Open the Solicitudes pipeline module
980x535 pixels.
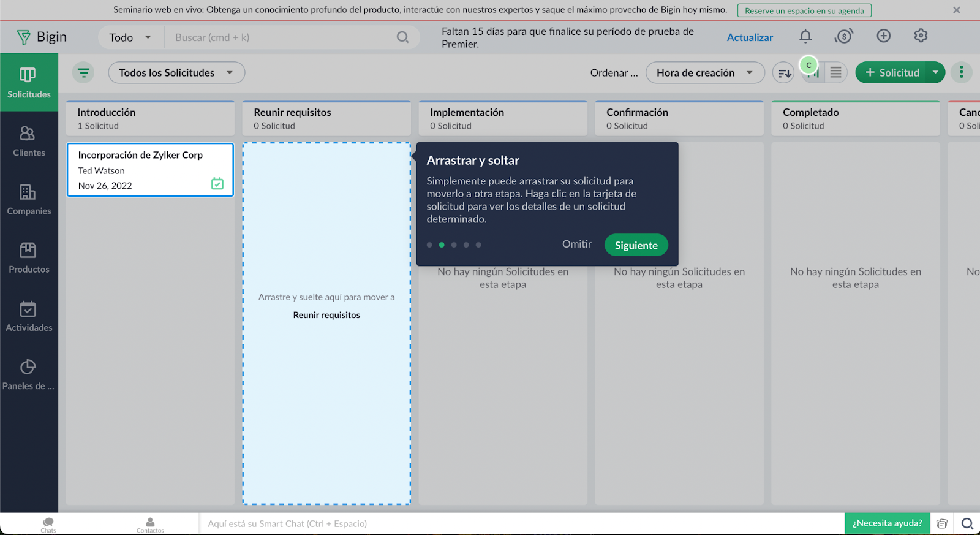pyautogui.click(x=29, y=82)
